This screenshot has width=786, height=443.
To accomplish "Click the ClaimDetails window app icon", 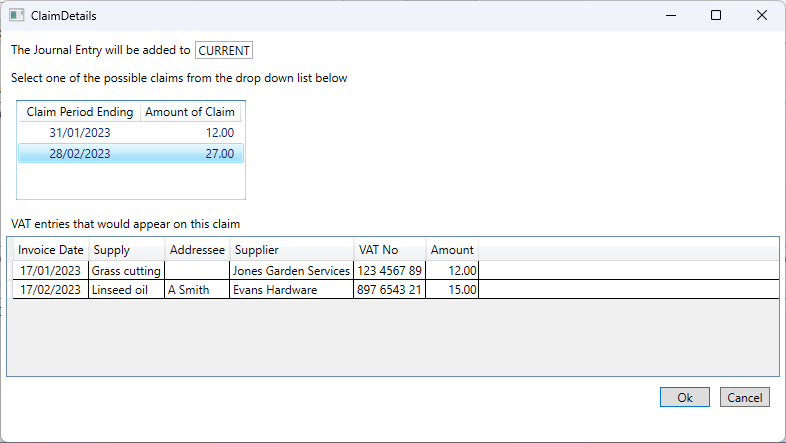I will [17, 16].
